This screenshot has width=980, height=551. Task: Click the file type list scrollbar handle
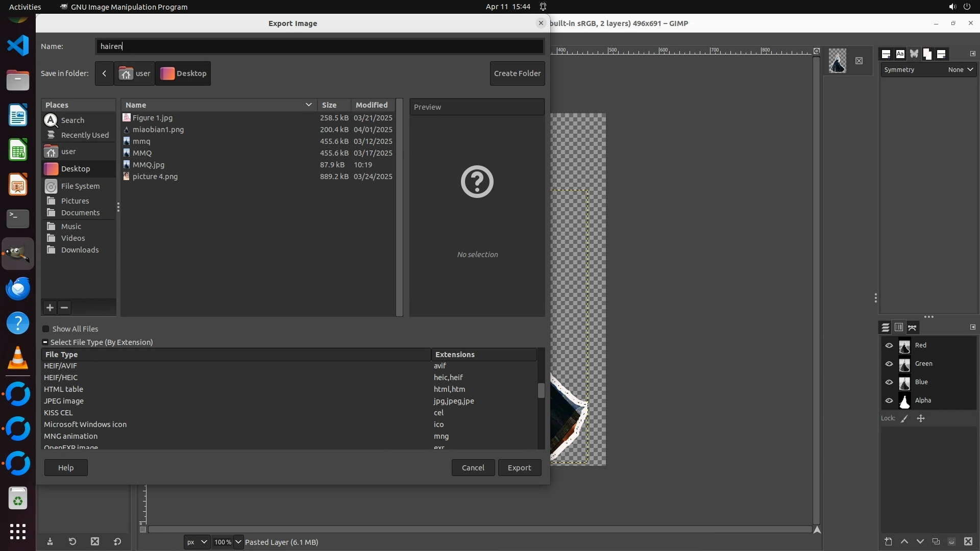(x=541, y=390)
